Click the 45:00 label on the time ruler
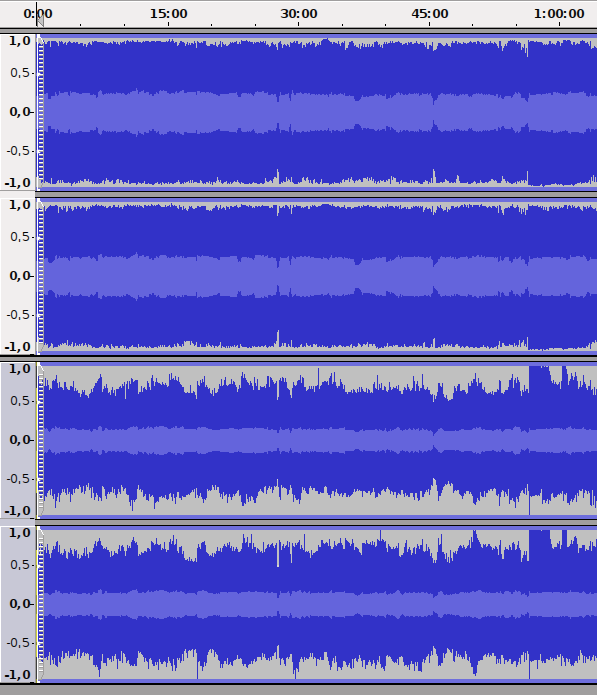 tap(429, 14)
